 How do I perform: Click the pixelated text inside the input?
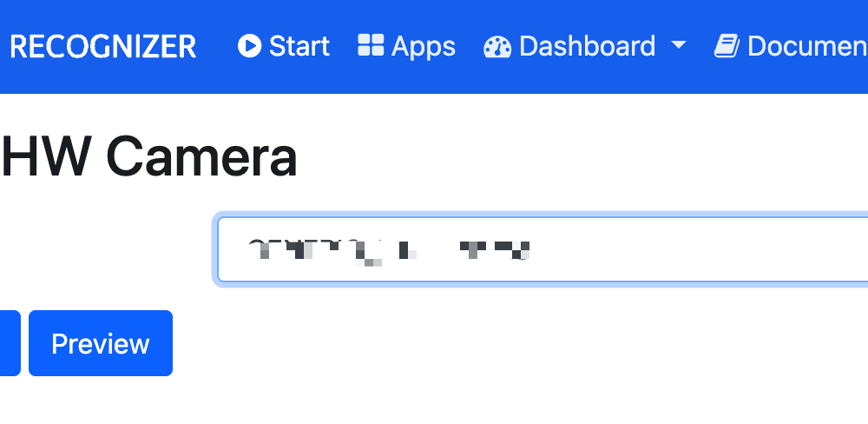point(387,252)
